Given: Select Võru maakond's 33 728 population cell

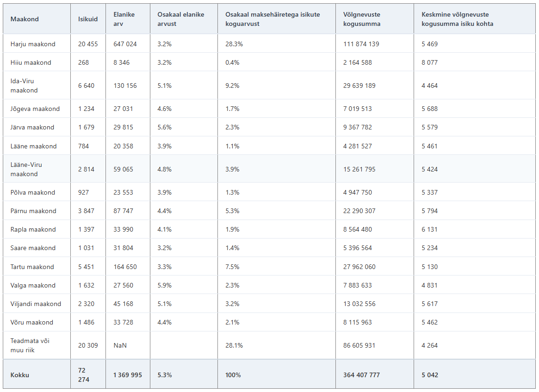Looking at the screenshot, I should (123, 322).
